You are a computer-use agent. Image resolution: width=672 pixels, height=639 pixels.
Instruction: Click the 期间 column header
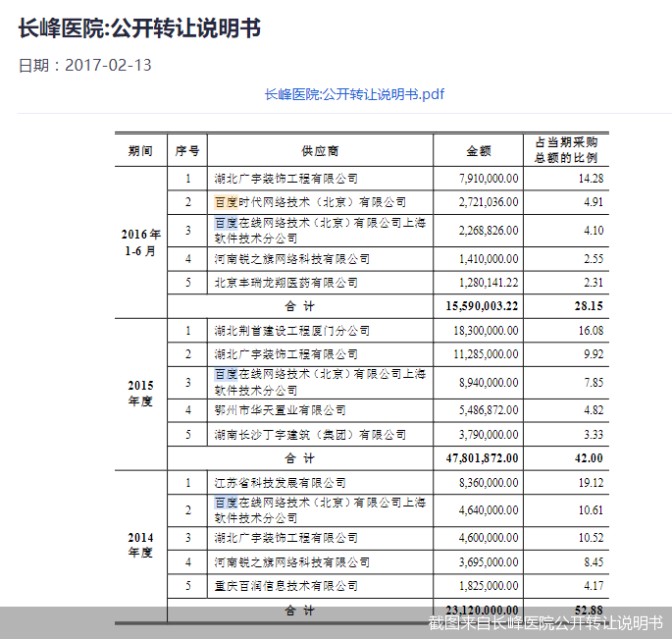pos(140,151)
